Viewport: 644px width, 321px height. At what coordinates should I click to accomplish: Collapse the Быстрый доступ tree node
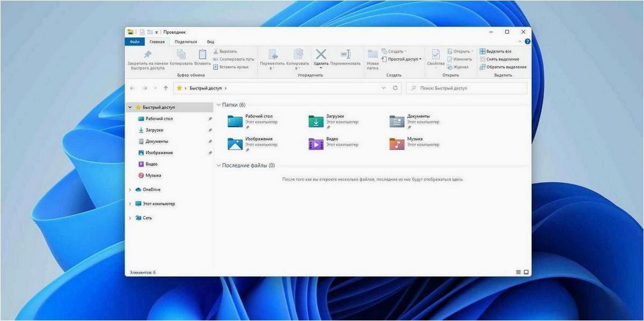pos(130,107)
